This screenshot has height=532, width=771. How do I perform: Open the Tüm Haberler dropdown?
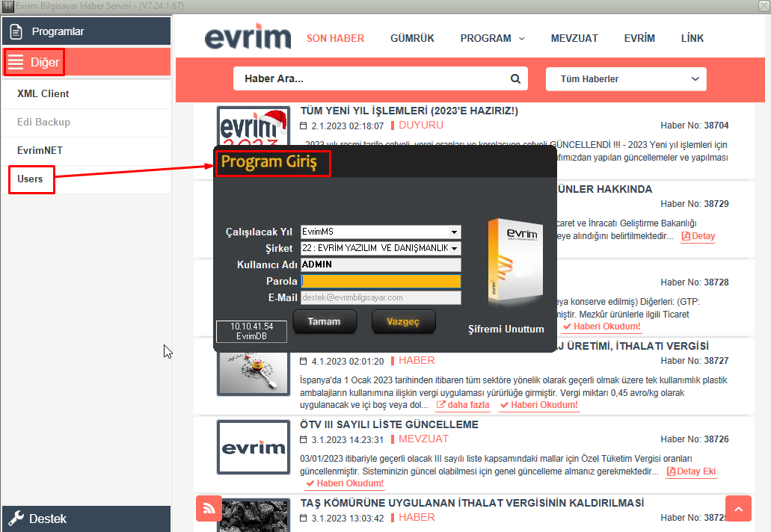pos(626,79)
